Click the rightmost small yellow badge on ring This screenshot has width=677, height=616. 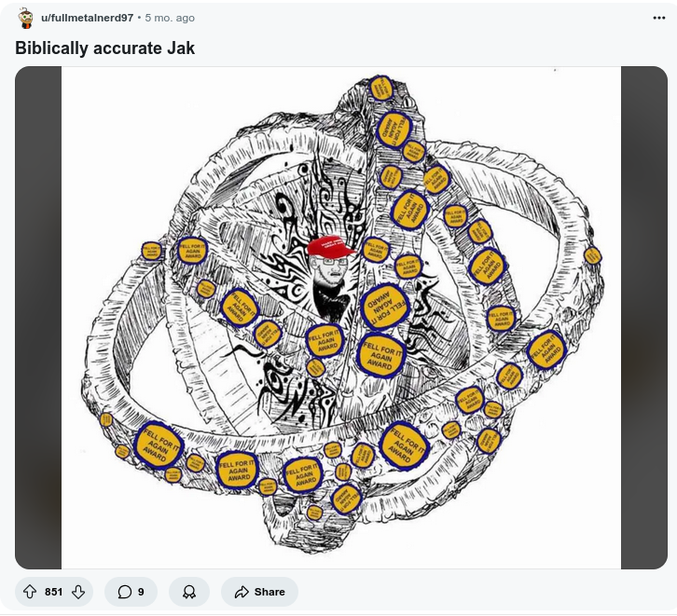(592, 255)
